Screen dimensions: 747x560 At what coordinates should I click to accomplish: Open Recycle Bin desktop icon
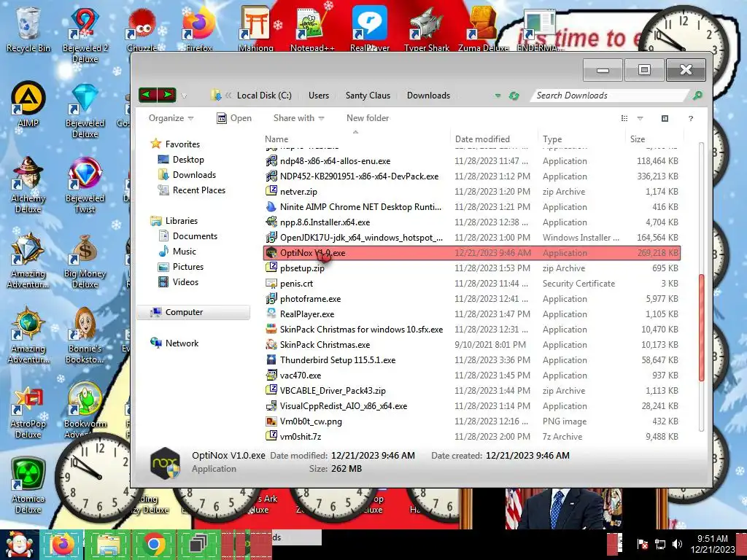coord(28,29)
